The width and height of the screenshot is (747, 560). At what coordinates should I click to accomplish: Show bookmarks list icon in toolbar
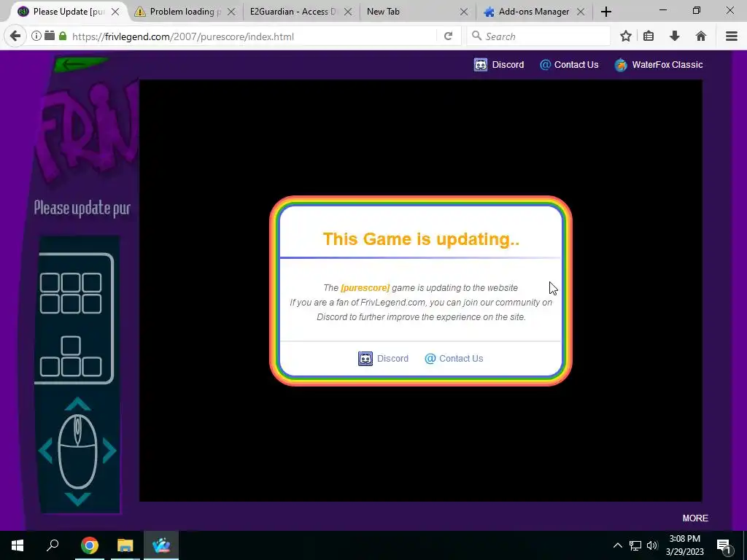pyautogui.click(x=649, y=36)
